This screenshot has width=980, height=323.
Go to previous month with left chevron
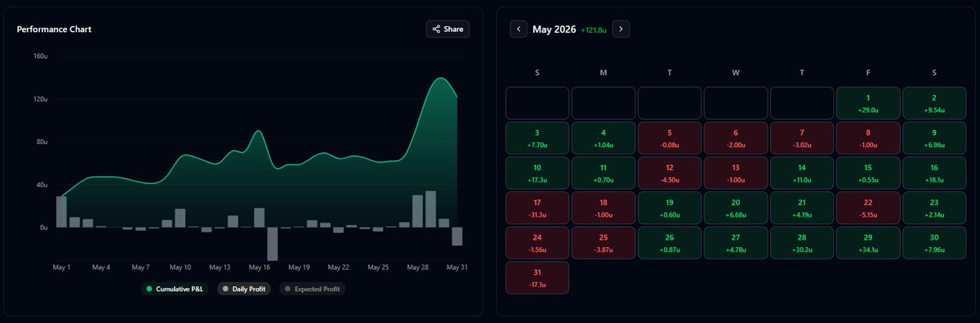[519, 29]
